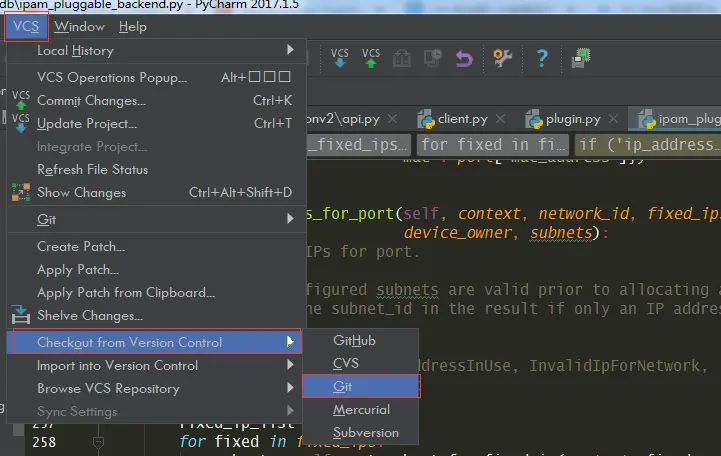This screenshot has width=721, height=456.
Task: Click the blue Help question icon
Action: 542,58
